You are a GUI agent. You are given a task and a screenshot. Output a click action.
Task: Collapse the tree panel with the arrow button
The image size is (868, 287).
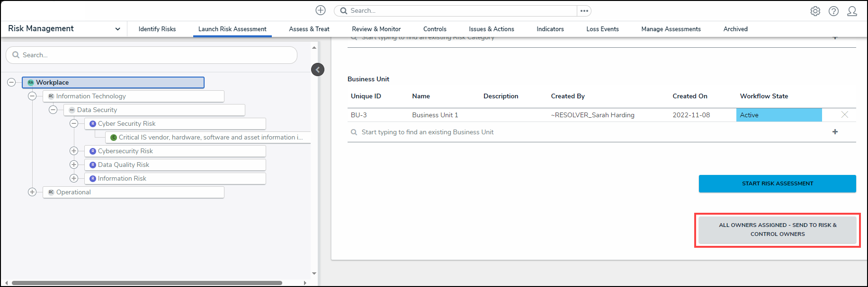point(318,70)
